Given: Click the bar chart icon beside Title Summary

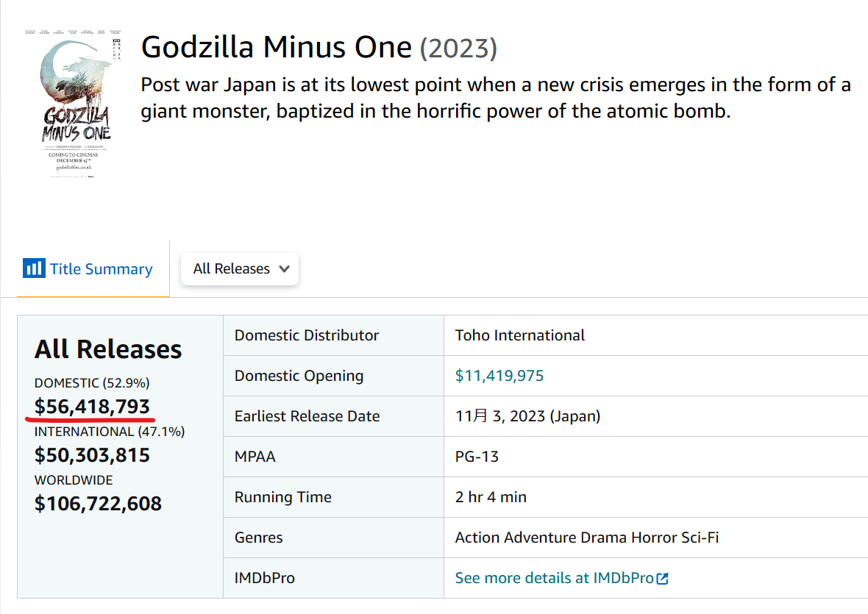Looking at the screenshot, I should point(34,268).
